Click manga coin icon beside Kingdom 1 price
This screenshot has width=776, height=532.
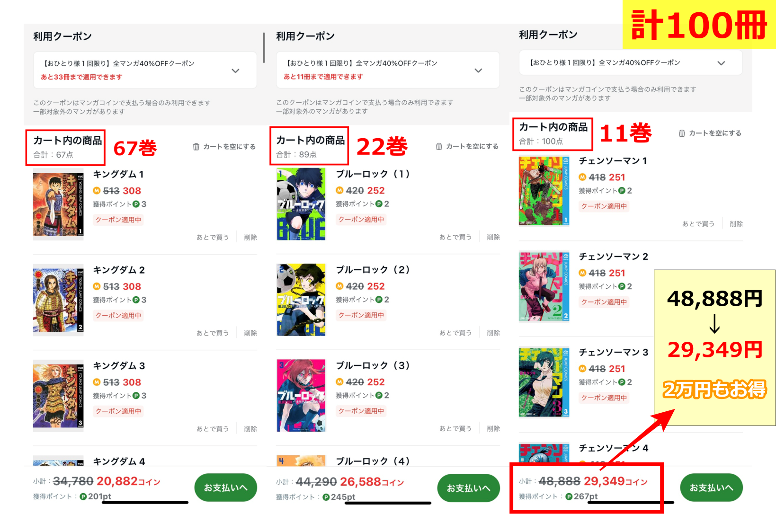pos(97,191)
